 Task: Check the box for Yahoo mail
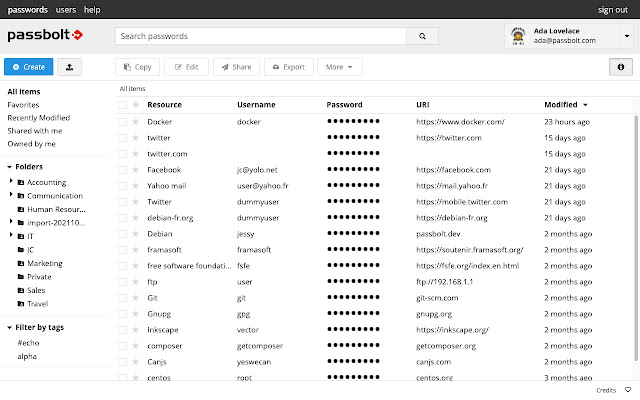point(122,186)
